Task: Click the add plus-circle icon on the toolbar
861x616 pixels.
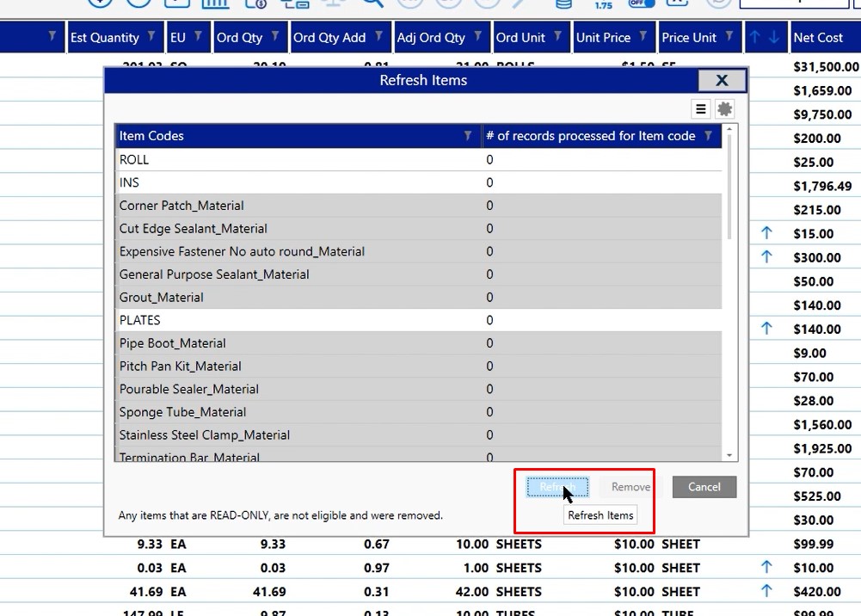Action: pos(101,4)
